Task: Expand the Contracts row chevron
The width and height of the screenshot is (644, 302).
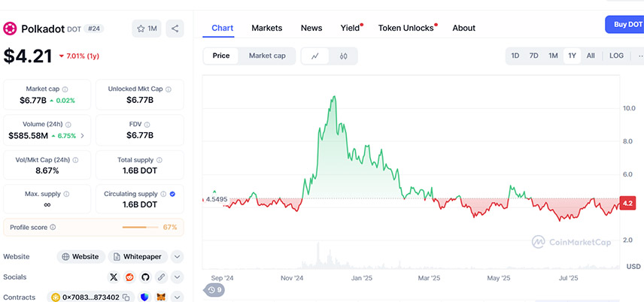Action: click(x=177, y=297)
